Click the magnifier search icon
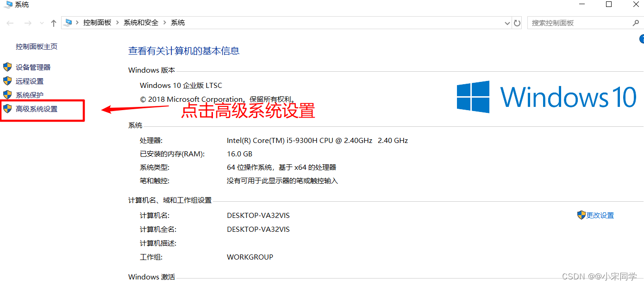644x285 pixels. [636, 23]
